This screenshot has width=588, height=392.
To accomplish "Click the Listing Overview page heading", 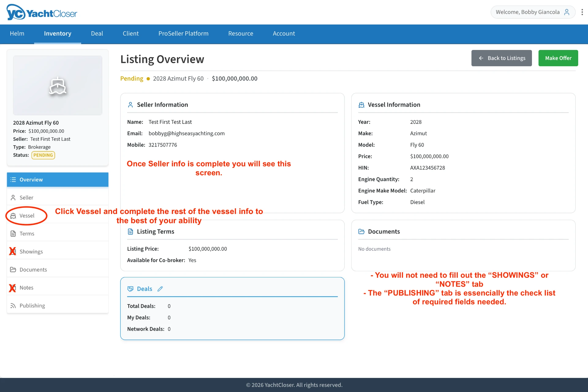I will click(x=162, y=59).
